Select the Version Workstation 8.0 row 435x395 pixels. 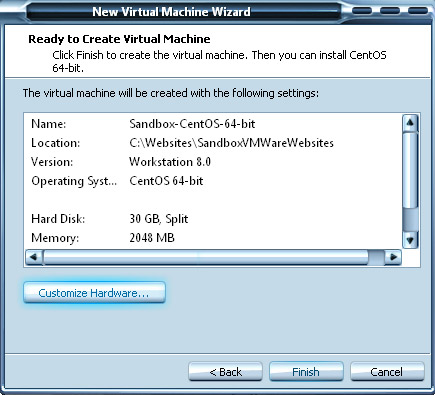213,162
